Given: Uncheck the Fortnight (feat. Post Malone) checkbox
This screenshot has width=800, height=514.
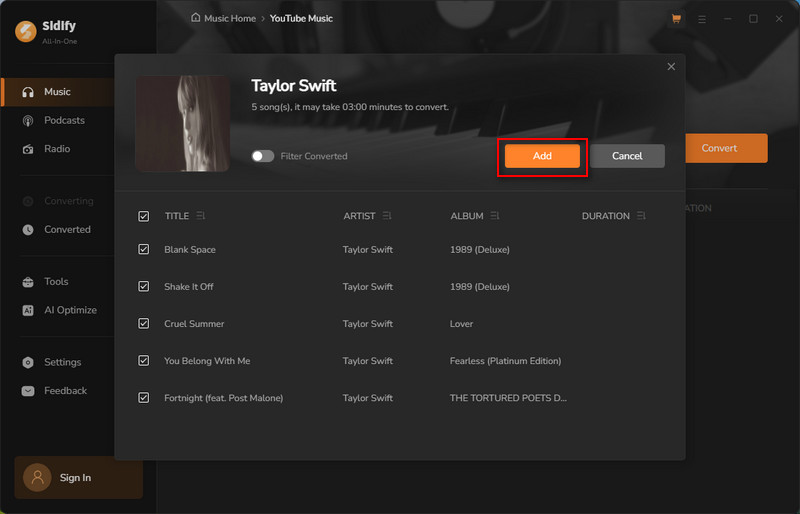Looking at the screenshot, I should pyautogui.click(x=144, y=398).
